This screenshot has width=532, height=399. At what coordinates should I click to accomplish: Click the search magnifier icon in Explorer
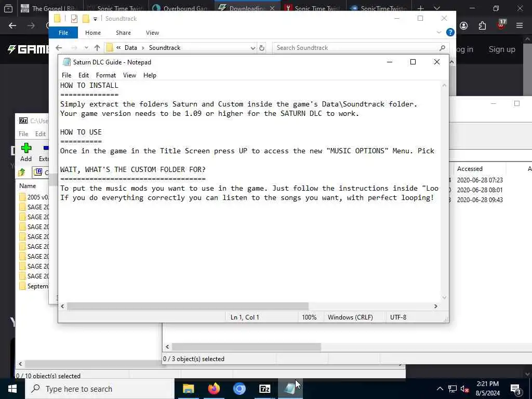tap(442, 48)
